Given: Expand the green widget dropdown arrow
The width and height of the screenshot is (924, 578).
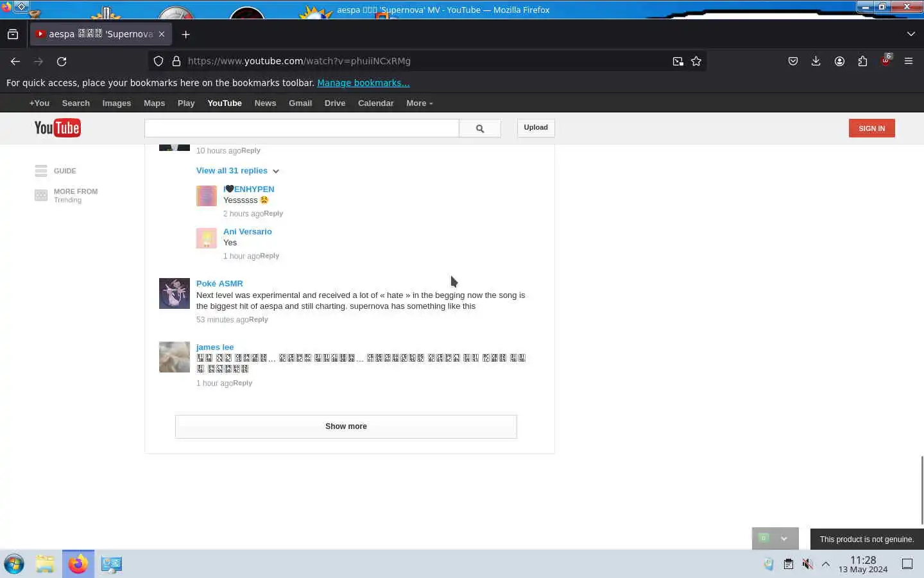Looking at the screenshot, I should coord(784,539).
